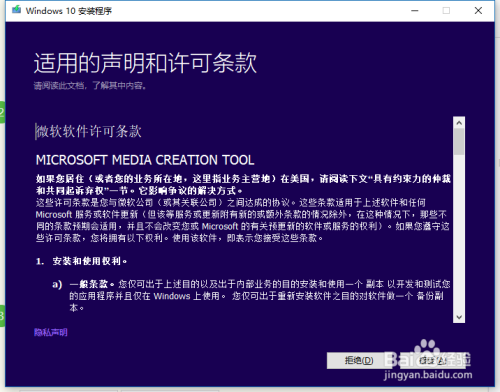
Task: Maximize the setup window
Action: tap(446, 11)
